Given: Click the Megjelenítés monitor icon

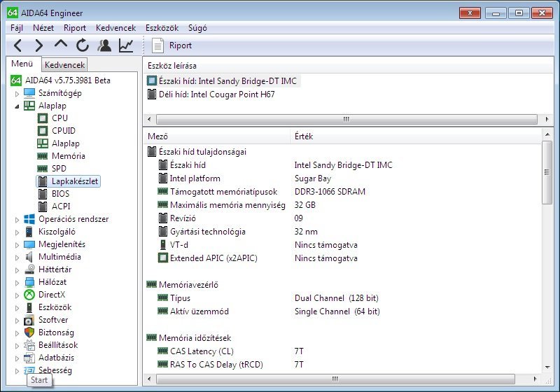Looking at the screenshot, I should (29, 244).
